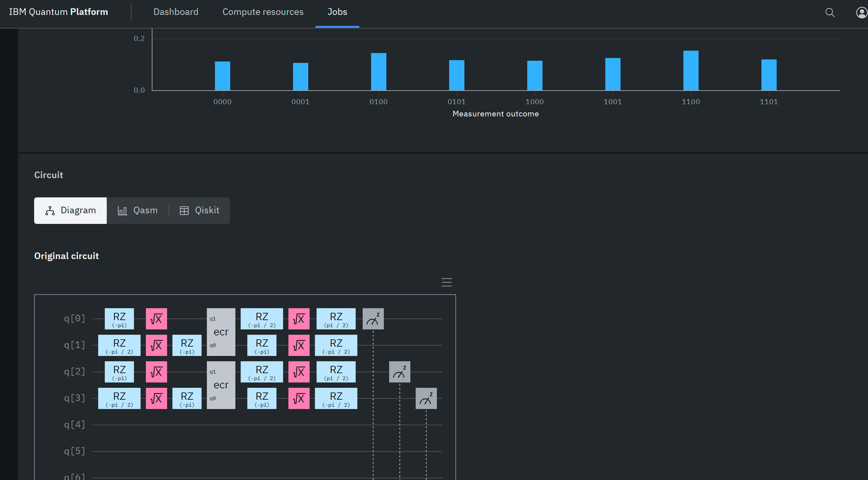Image resolution: width=868 pixels, height=480 pixels.
Task: Select the RZ(-pi / 2) gate after ecr on q[2]
Action: (x=262, y=372)
